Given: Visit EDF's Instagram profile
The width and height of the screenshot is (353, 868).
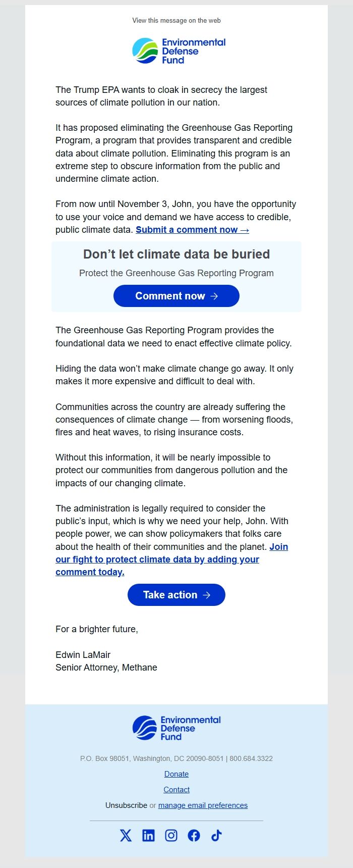Looking at the screenshot, I should (x=171, y=835).
